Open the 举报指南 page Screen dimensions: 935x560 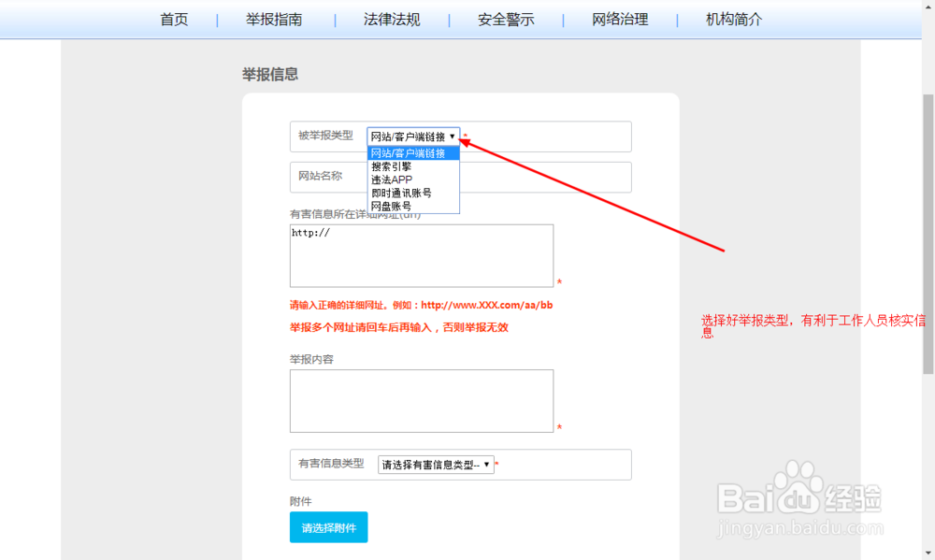(x=275, y=18)
